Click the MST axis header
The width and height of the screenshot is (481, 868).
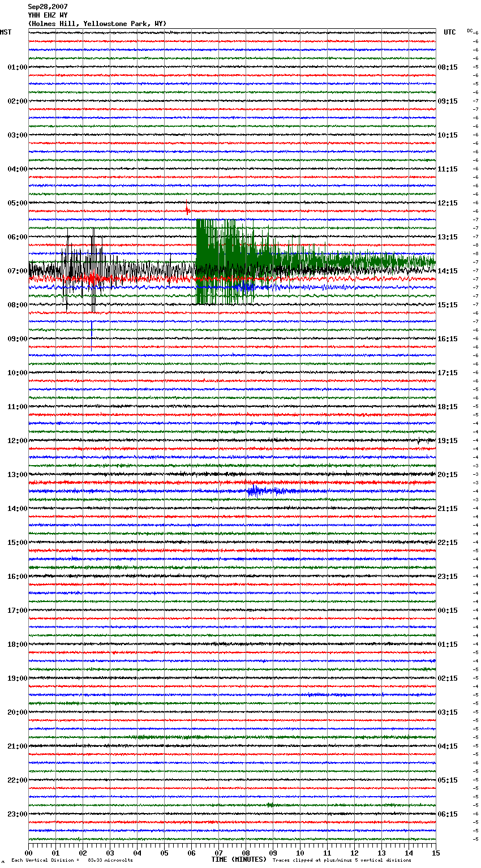[x=6, y=32]
